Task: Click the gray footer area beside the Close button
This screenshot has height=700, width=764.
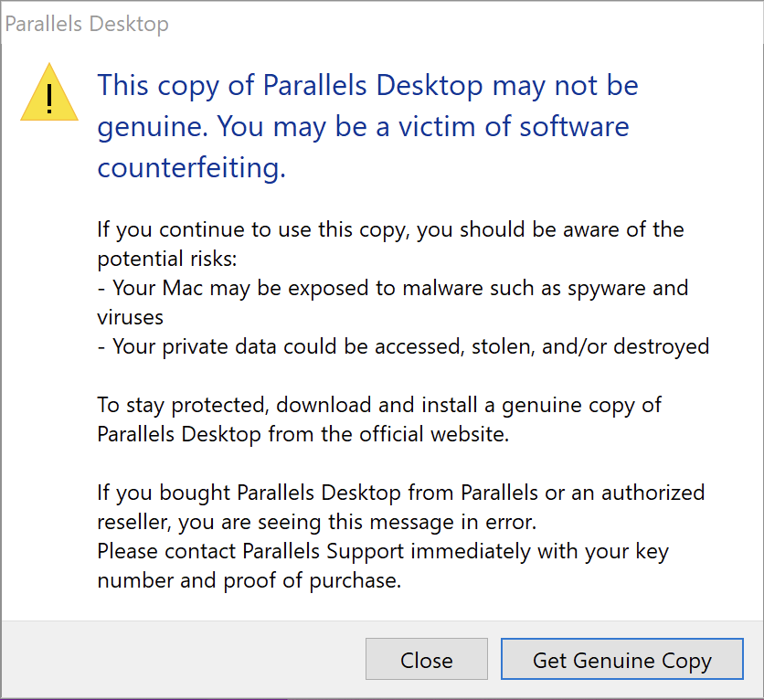Action: pos(183,659)
